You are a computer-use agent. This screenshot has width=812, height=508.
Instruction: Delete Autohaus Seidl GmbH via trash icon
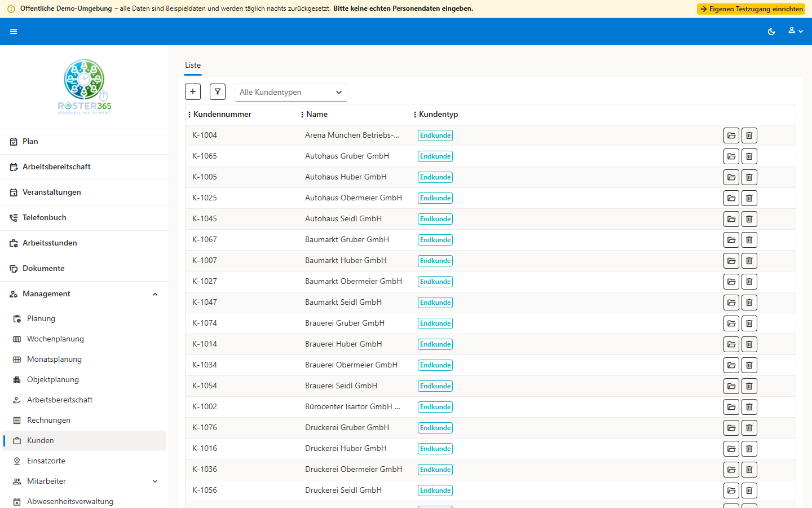[749, 219]
